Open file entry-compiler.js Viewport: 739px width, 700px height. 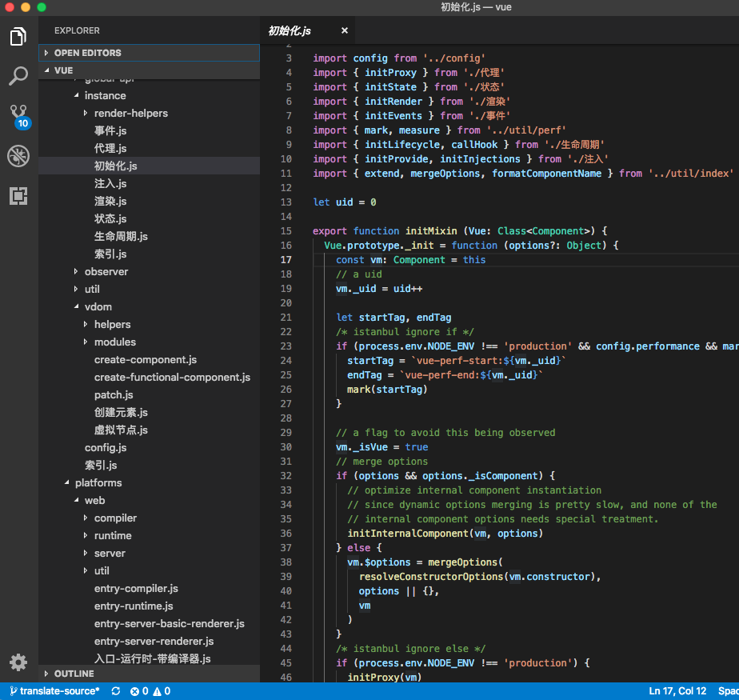149,588
